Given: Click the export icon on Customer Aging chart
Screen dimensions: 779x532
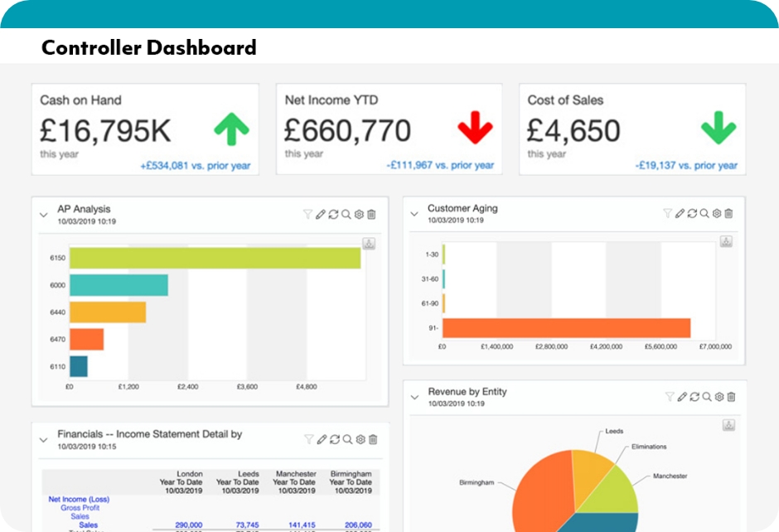Looking at the screenshot, I should coord(726,241).
